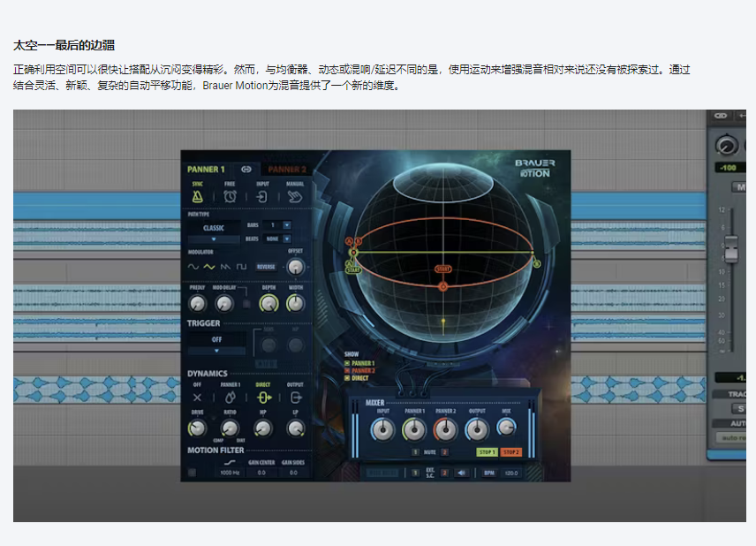Set Dynamics to Direct icon
Image resolution: width=756 pixels, height=546 pixels.
point(263,398)
